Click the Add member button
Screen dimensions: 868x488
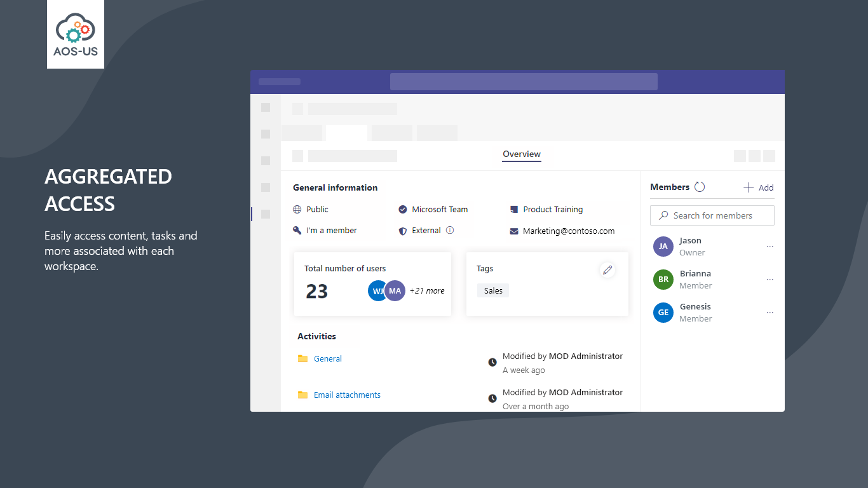click(759, 187)
